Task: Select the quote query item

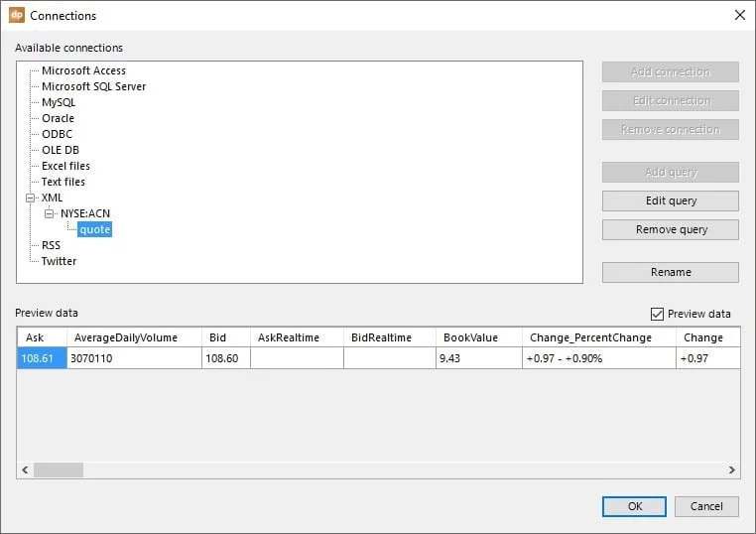Action: coord(95,229)
